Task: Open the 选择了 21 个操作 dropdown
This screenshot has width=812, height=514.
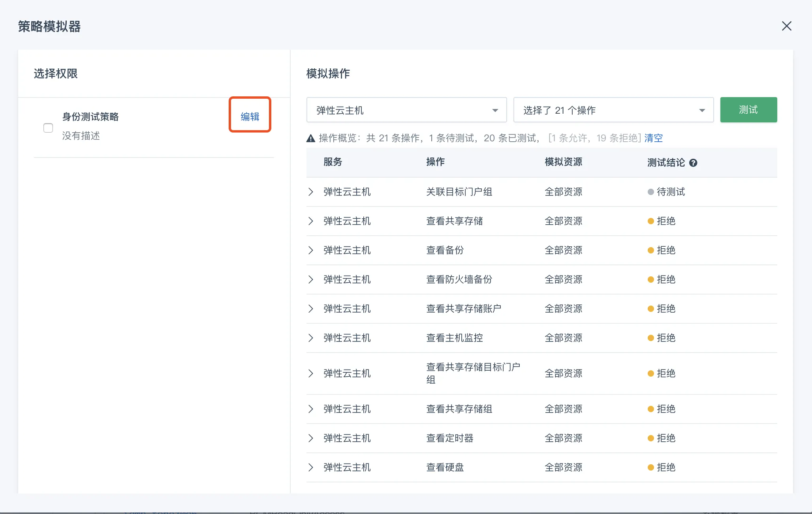Action: [613, 110]
